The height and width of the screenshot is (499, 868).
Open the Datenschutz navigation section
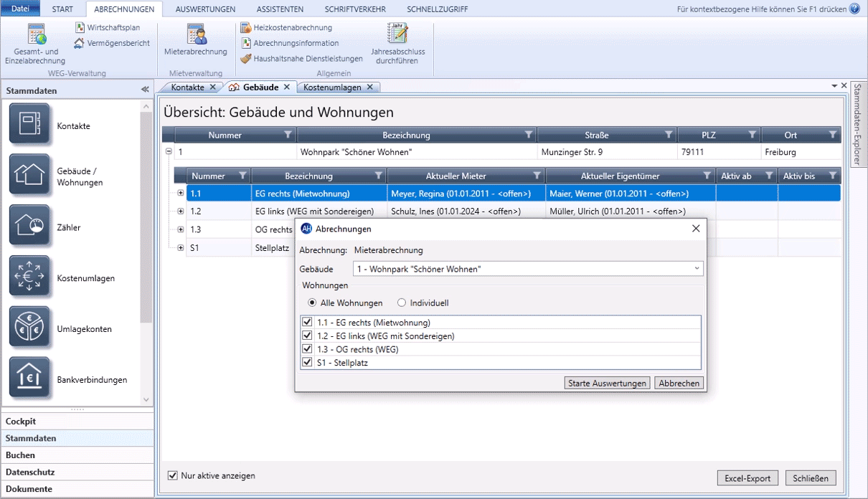tap(77, 472)
